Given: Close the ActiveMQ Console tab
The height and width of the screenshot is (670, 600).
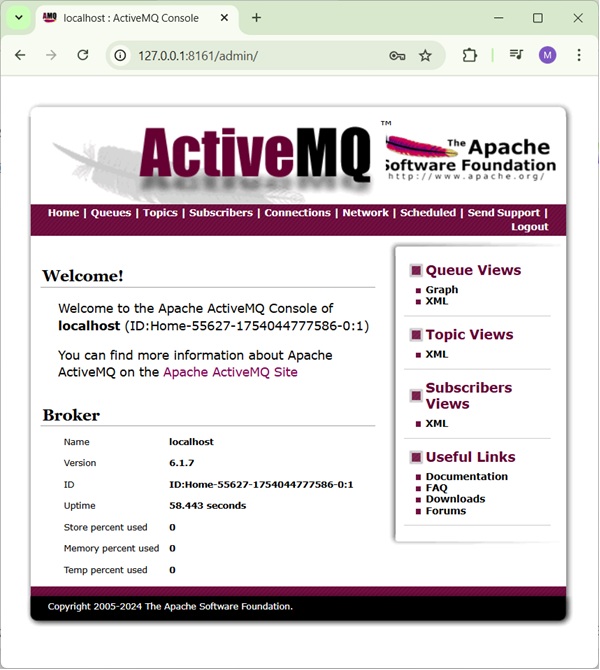Looking at the screenshot, I should pyautogui.click(x=224, y=18).
